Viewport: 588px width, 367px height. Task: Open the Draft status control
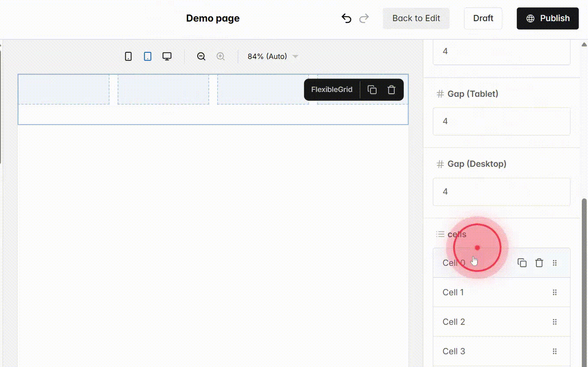[x=483, y=18]
